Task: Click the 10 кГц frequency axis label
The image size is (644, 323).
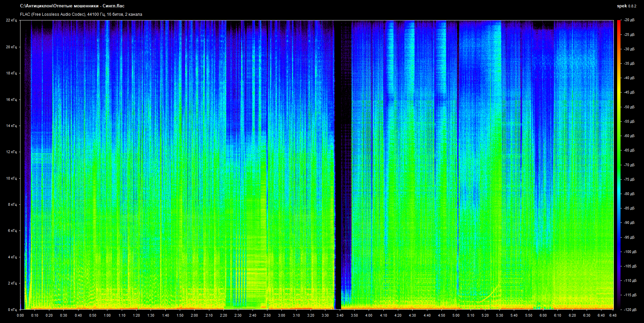Action: (11, 178)
